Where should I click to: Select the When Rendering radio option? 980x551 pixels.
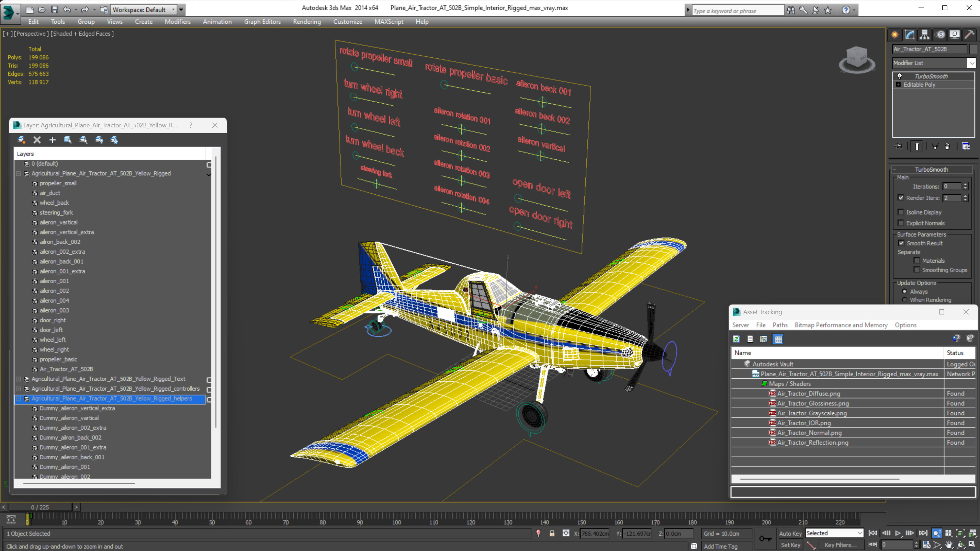click(x=904, y=300)
